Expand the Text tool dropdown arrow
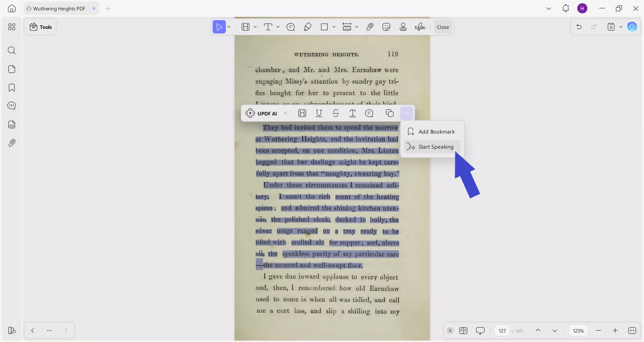This screenshot has height=342, width=644. pos(278,27)
